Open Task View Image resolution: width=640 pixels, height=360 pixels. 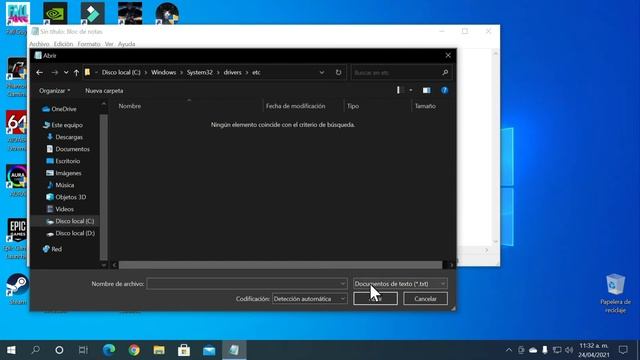(83, 350)
